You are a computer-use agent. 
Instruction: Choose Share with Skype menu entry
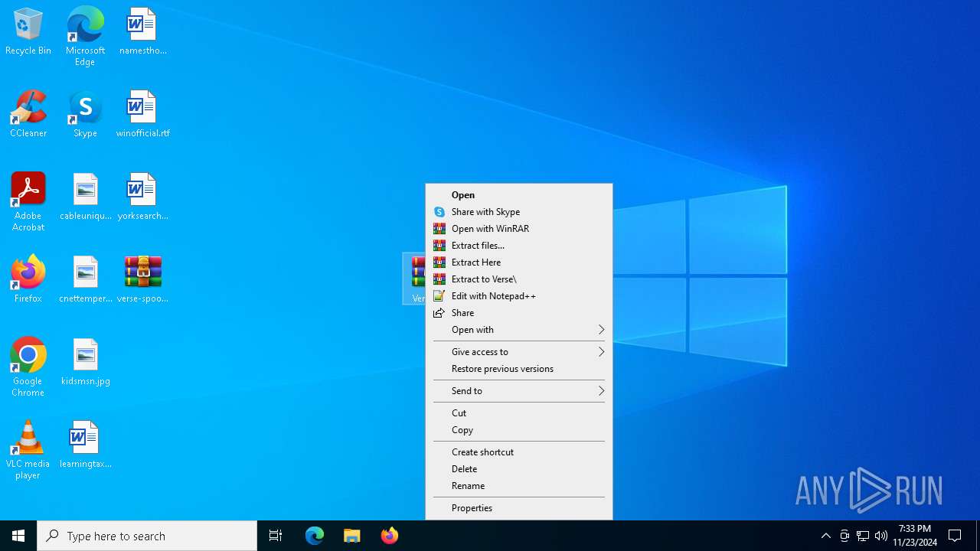[x=519, y=212]
